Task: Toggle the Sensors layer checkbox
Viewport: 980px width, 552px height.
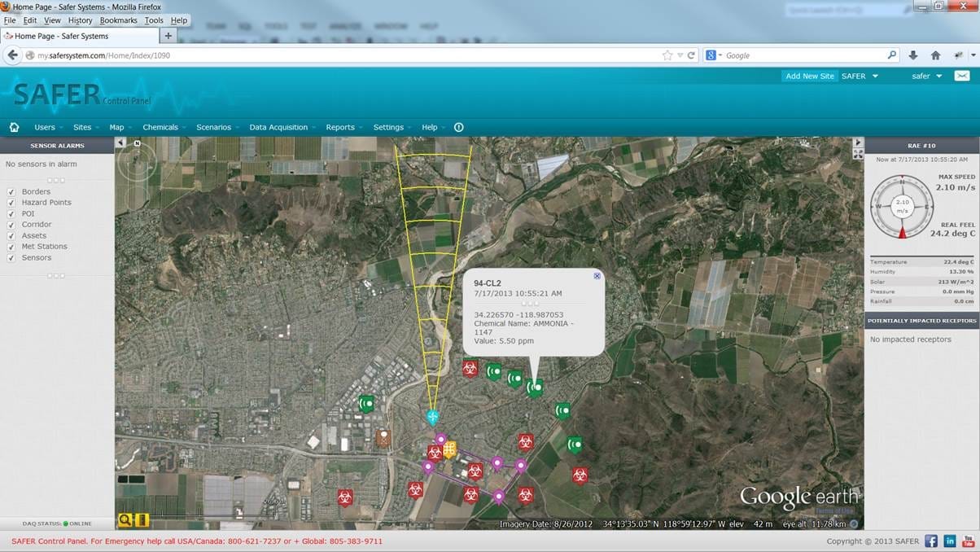Action: (x=11, y=258)
